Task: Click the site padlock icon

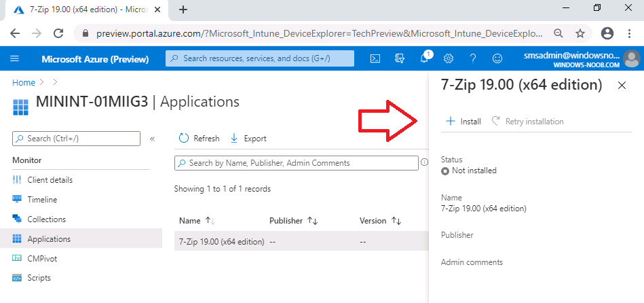Action: 86,33
